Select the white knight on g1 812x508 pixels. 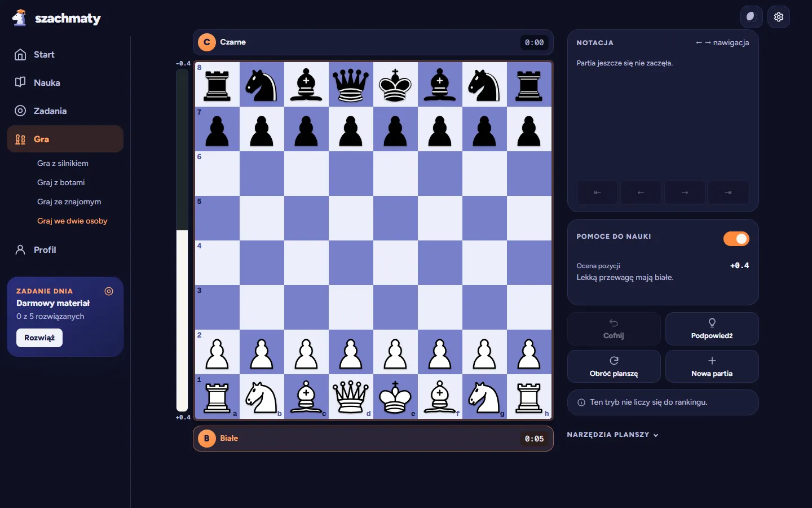[484, 397]
